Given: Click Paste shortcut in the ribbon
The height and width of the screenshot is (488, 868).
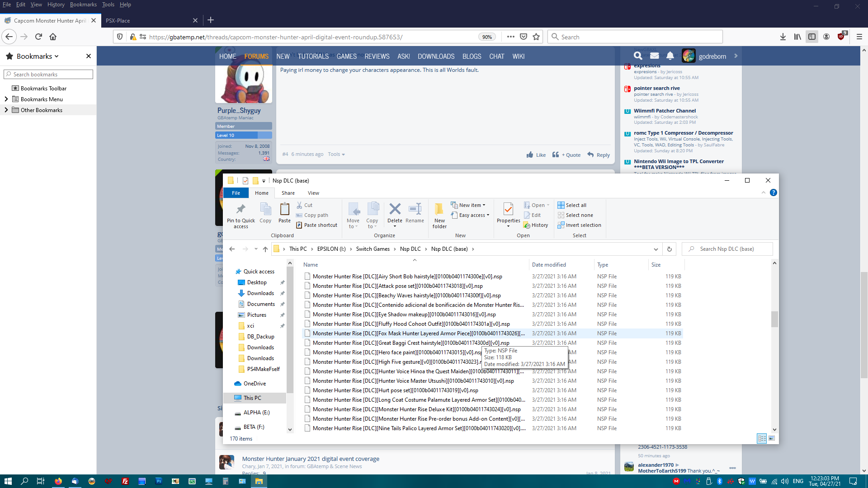Looking at the screenshot, I should pyautogui.click(x=316, y=225).
